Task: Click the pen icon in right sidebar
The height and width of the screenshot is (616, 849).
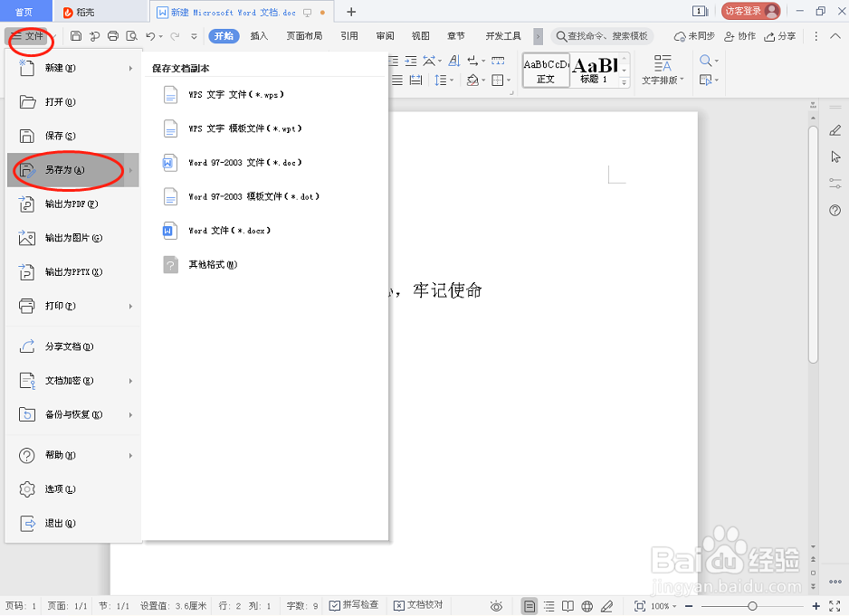Action: [x=835, y=130]
